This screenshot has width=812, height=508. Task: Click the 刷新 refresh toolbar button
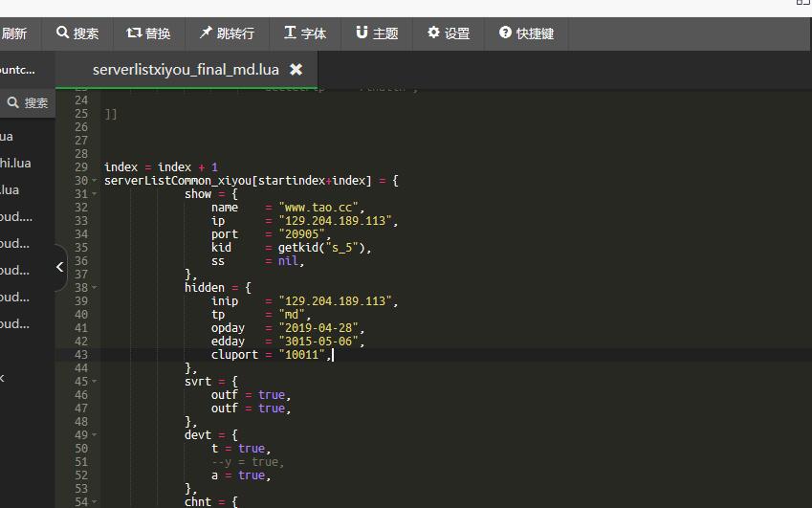(14, 33)
